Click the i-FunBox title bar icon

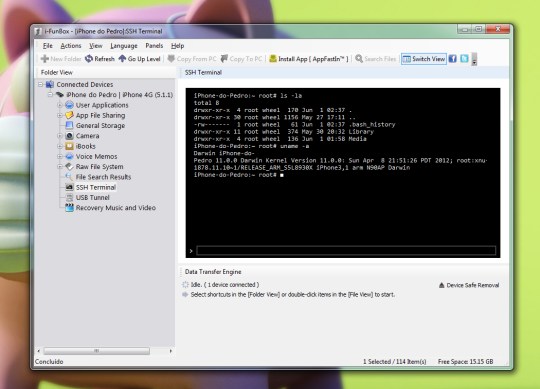38,31
